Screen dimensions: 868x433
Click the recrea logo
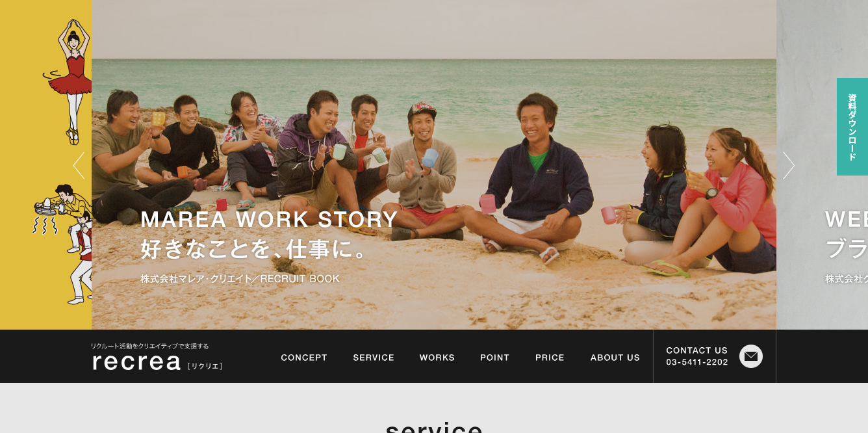coord(136,362)
